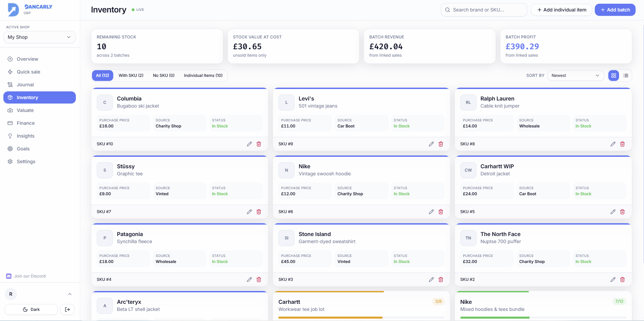Viewport: 644px width, 321px height.
Task: Edit the Ralph Lauren cable knit jumper
Action: point(613,144)
